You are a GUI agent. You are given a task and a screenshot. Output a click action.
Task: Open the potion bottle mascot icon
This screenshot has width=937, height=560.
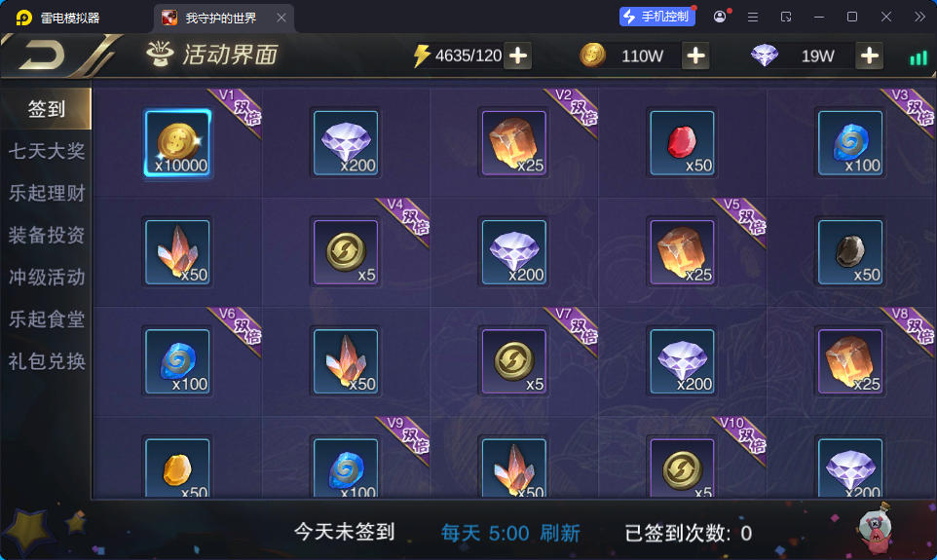875,529
